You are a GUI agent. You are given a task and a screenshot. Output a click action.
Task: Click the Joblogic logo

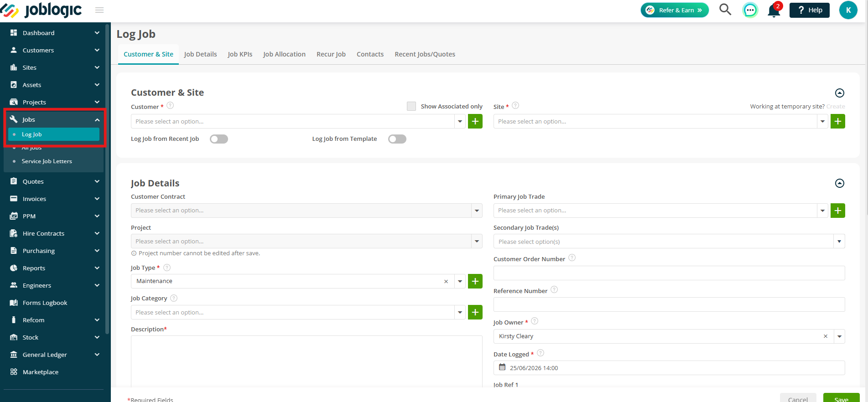(41, 10)
